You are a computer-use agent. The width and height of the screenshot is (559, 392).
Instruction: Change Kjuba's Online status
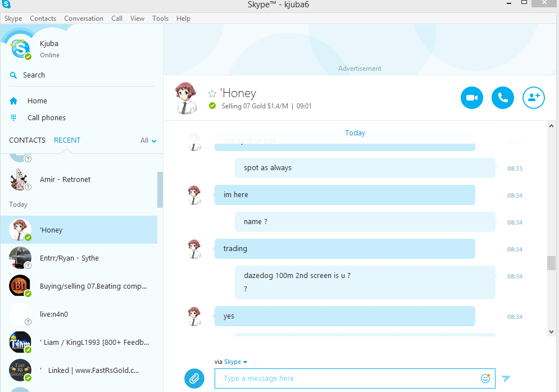click(x=49, y=55)
